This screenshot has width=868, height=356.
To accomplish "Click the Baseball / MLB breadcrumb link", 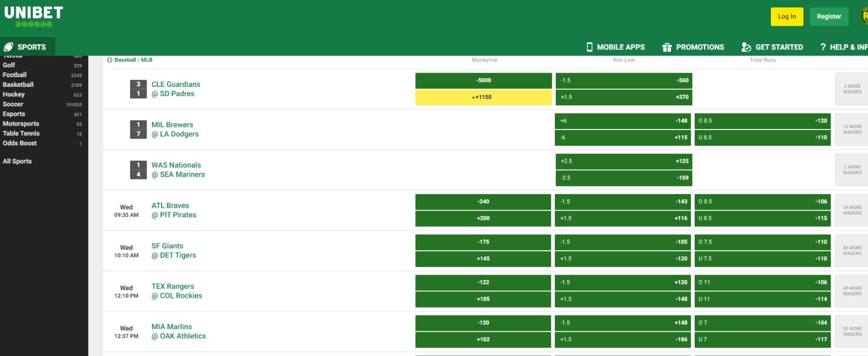I will (134, 60).
